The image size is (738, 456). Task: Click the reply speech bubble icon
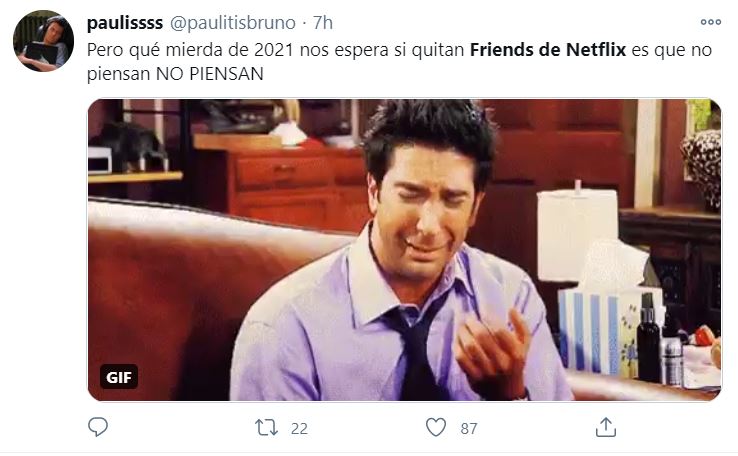point(98,427)
